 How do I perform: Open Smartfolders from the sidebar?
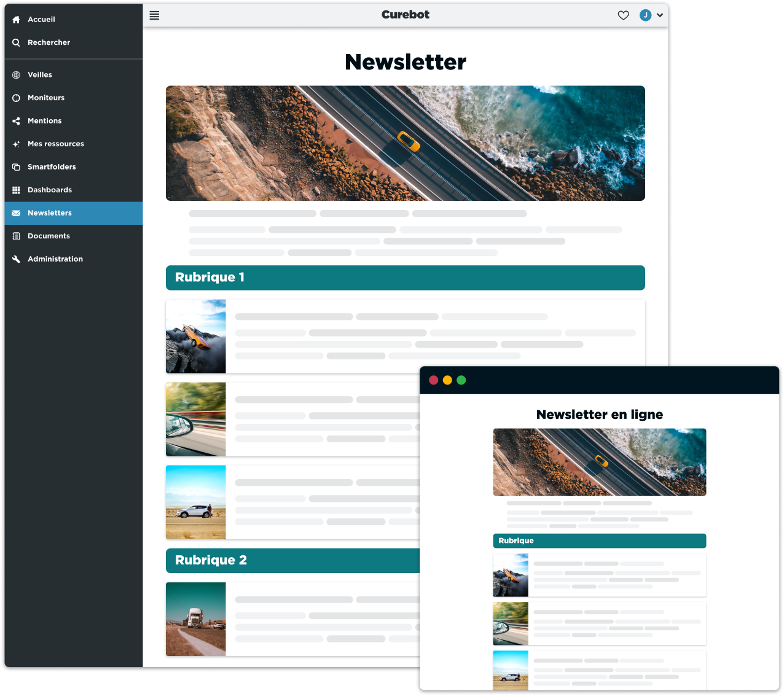pos(74,167)
